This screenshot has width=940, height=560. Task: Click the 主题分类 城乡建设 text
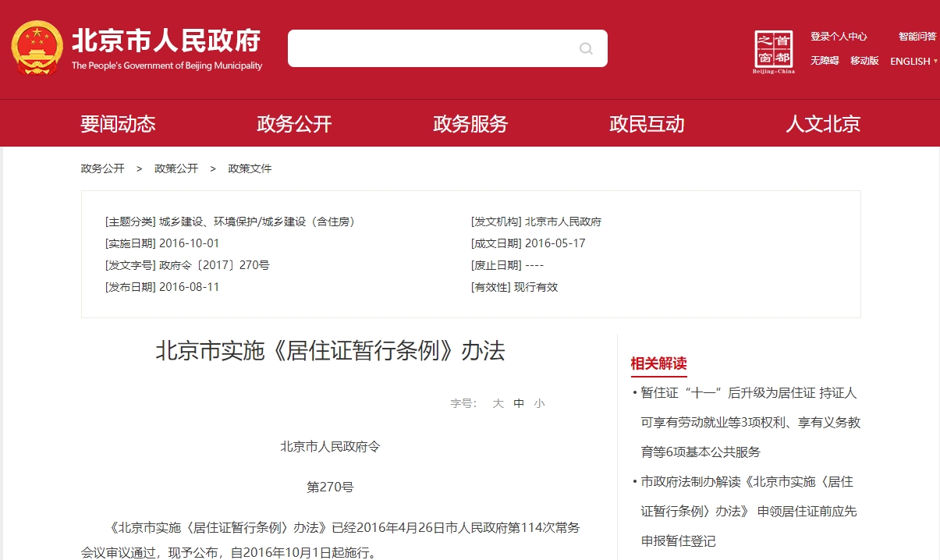230,222
